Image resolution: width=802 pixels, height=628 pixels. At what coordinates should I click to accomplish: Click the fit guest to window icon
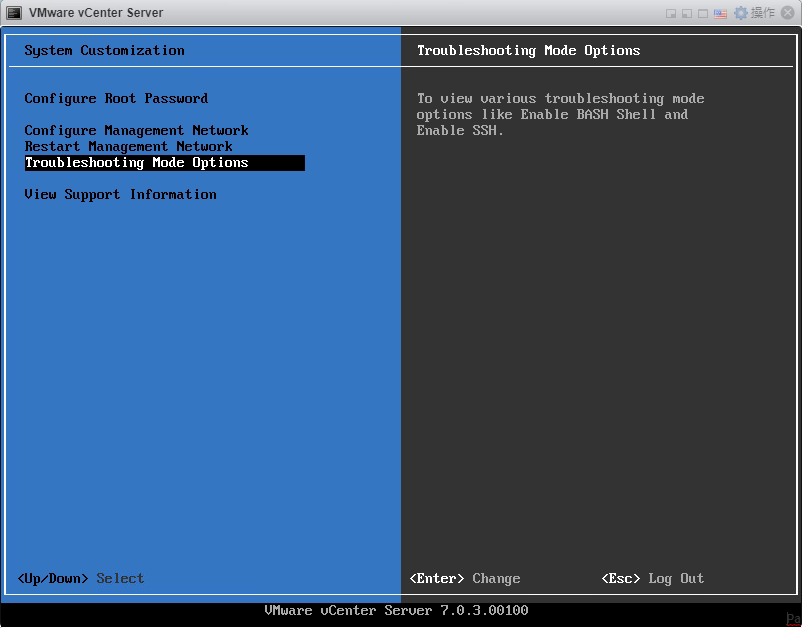(670, 13)
